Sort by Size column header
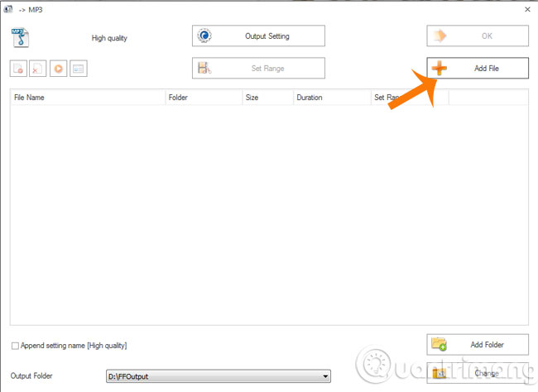The image size is (538, 392). click(x=267, y=98)
